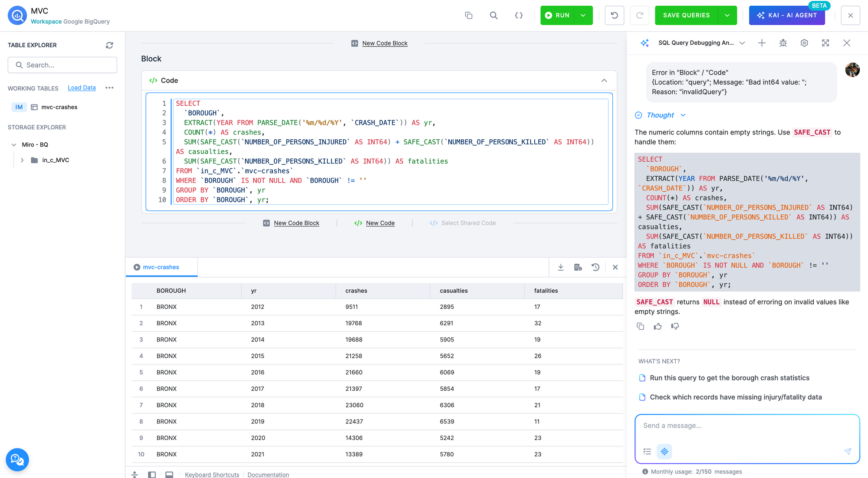868x478 pixels.
Task: Click the Load Data link
Action: tap(82, 88)
